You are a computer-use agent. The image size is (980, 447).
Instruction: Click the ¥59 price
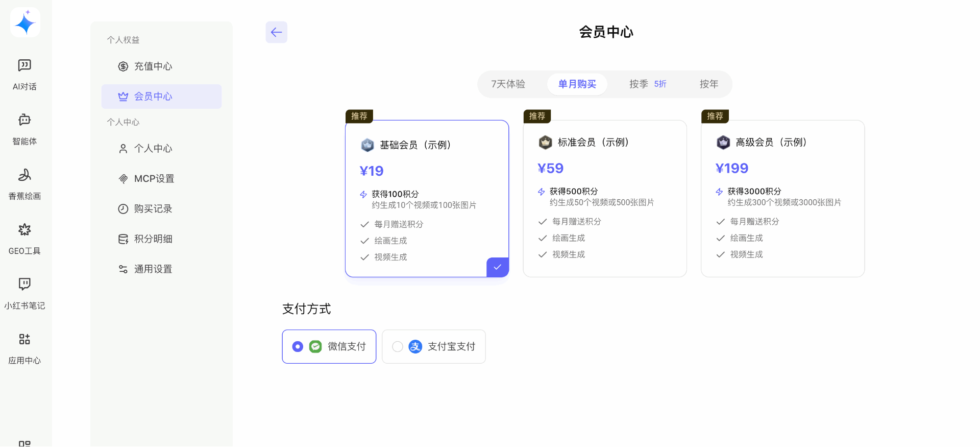pos(551,169)
